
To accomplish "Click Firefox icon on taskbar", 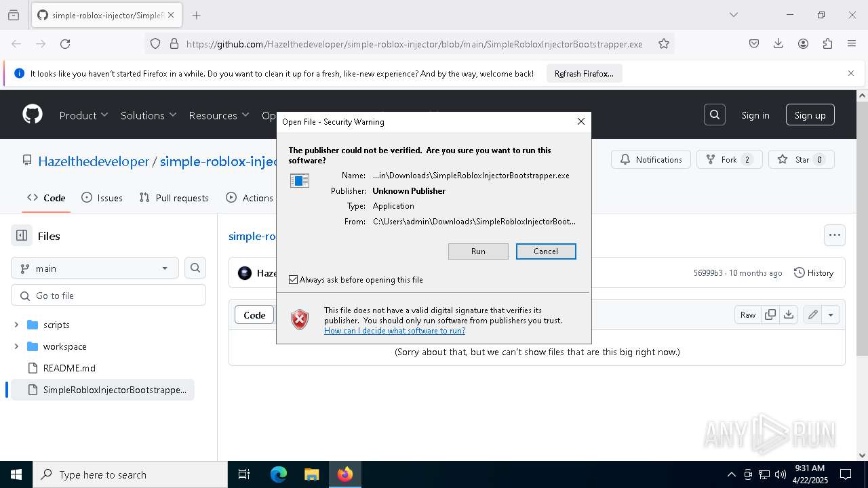I will coord(345,474).
